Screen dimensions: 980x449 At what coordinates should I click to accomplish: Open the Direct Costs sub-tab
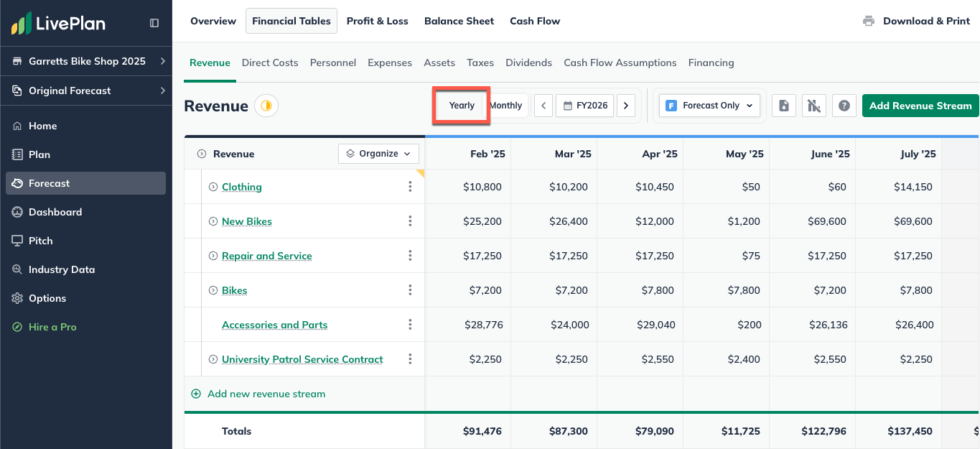pyautogui.click(x=270, y=63)
